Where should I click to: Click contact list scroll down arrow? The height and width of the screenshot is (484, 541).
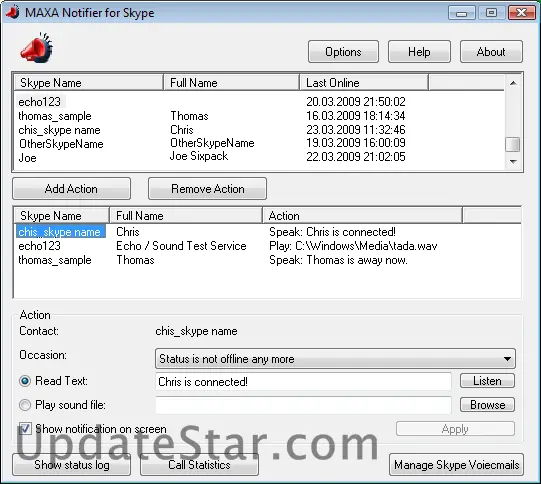513,161
